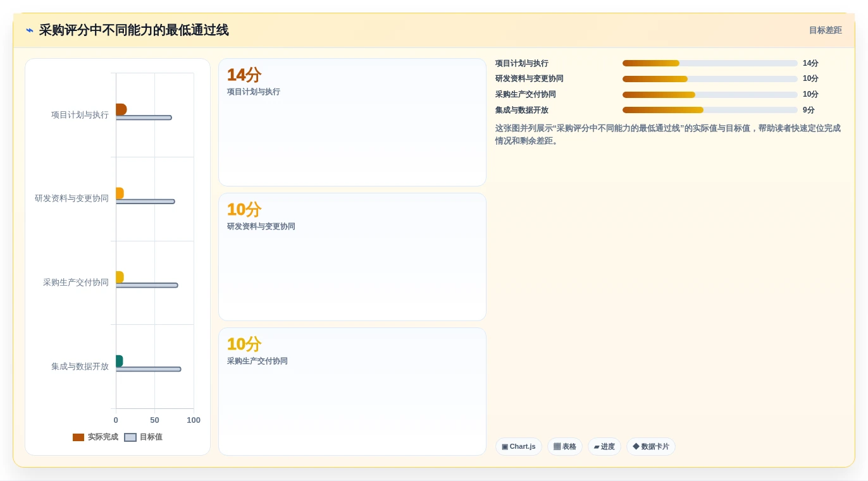
Task: Click the orange actual bar for 研发资料与变更协同
Action: click(x=120, y=193)
